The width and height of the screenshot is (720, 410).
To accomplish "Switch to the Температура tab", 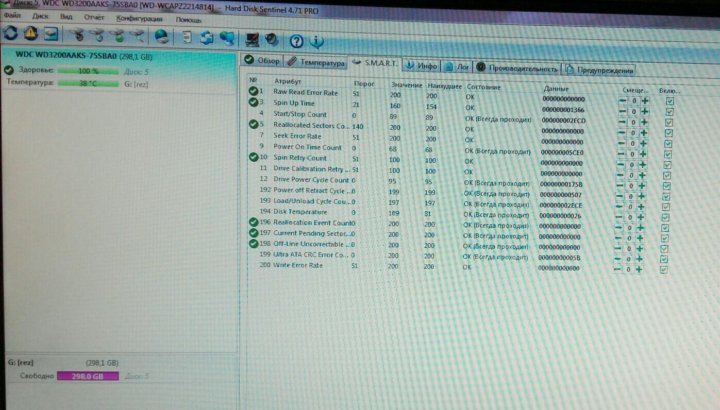I will pyautogui.click(x=316, y=62).
